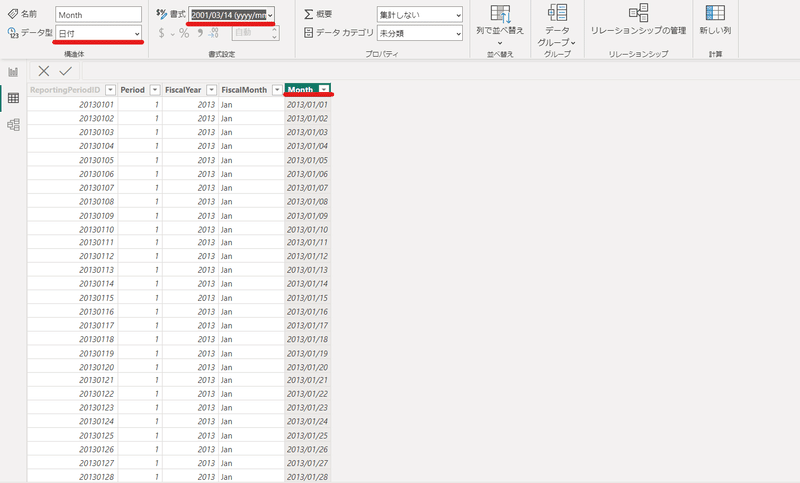Click cell 20130105
The height and width of the screenshot is (483, 800).
[72, 160]
